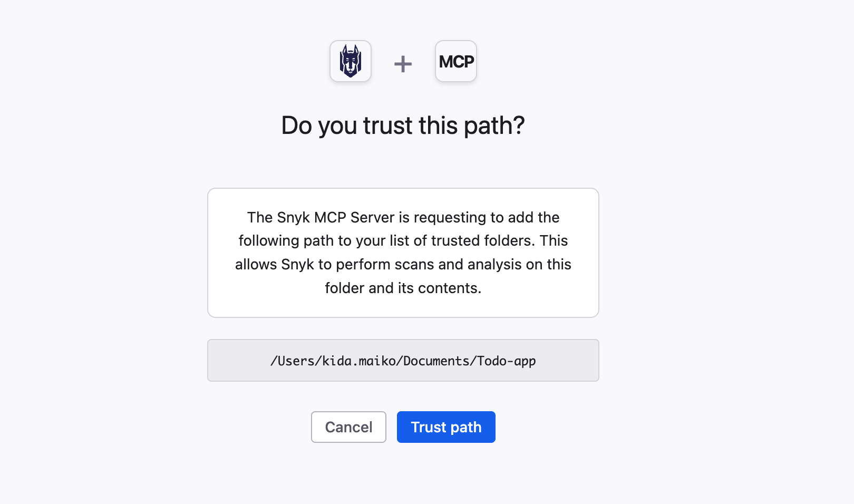Click "folder and its contents." text line
This screenshot has height=504, width=854.
(403, 288)
